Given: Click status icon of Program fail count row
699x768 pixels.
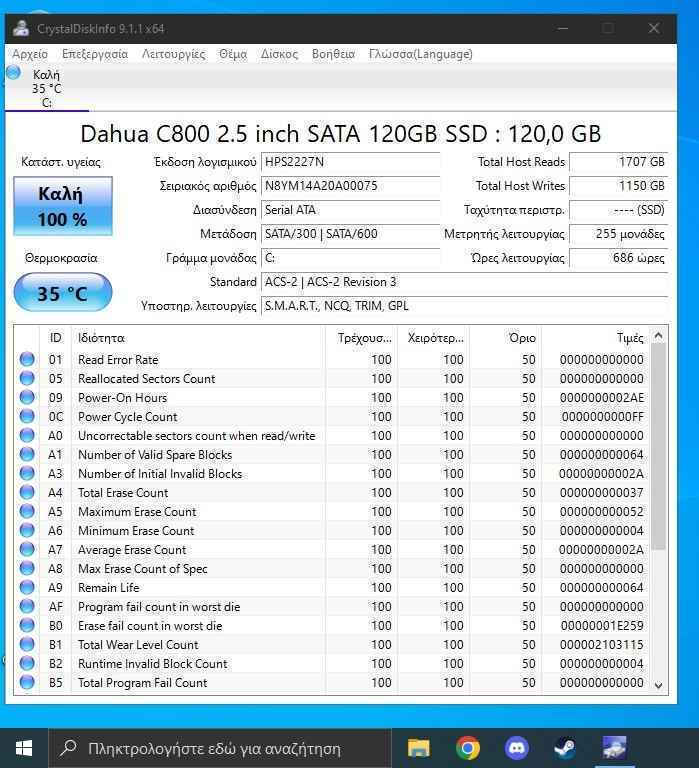Looking at the screenshot, I should pos(27,606).
